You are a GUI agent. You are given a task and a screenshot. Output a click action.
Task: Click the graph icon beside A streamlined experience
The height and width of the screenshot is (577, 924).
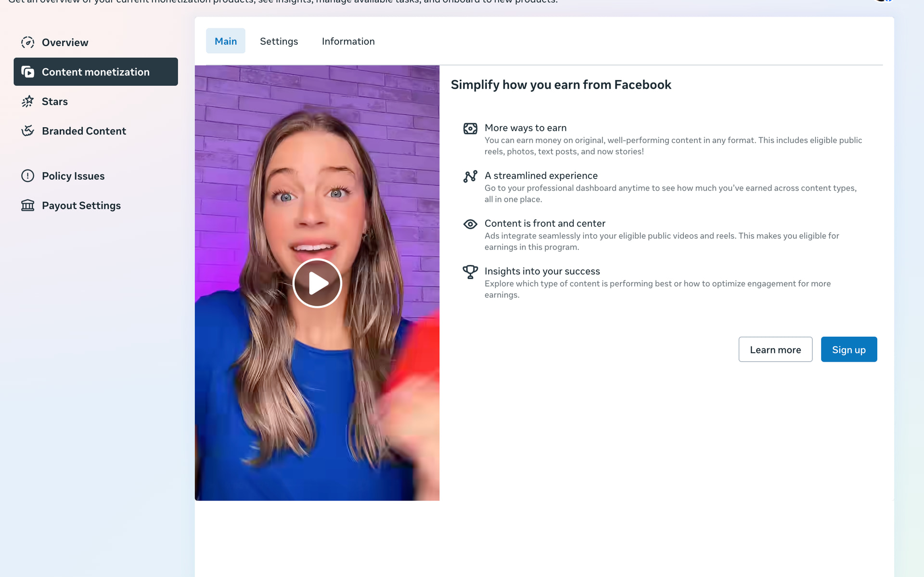tap(470, 176)
